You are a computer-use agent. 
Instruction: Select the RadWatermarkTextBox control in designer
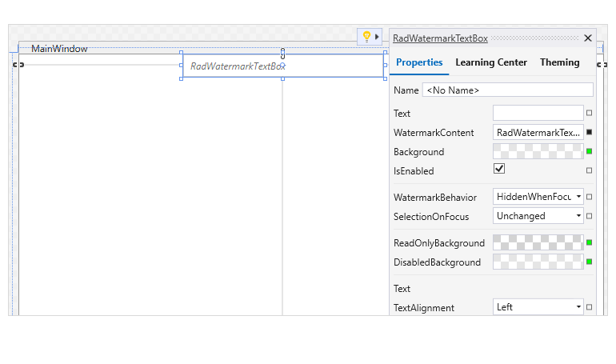pyautogui.click(x=283, y=66)
